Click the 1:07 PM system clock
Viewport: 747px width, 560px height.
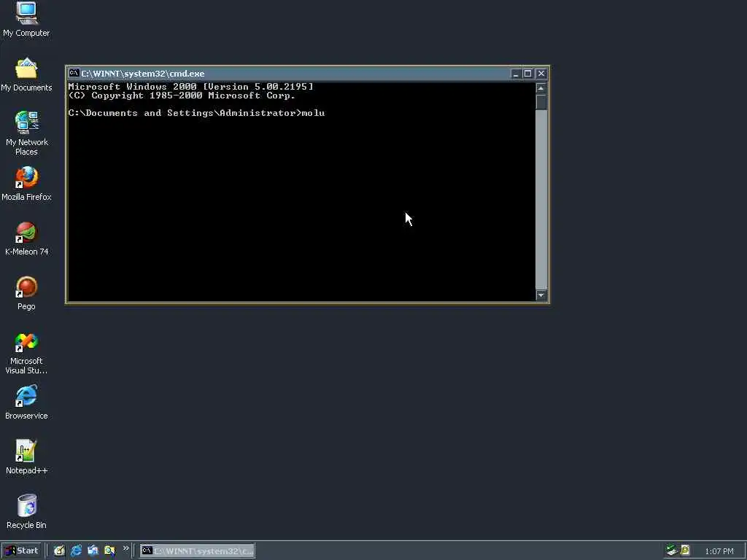pyautogui.click(x=719, y=551)
